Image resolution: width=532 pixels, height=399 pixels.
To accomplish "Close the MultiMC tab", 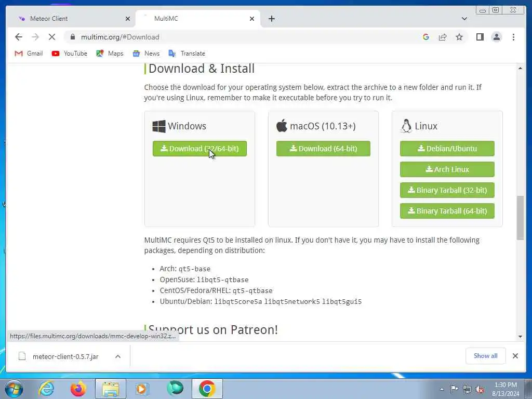I will 252,19.
